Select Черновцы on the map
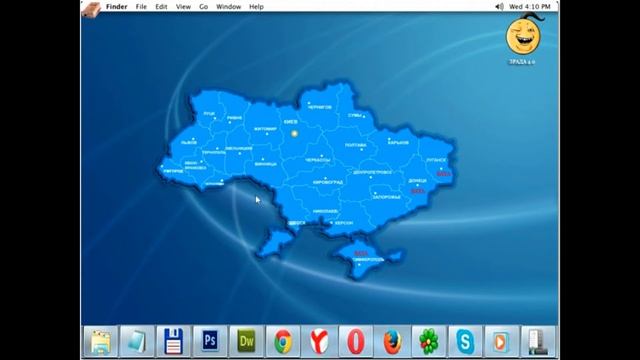640x360 pixels. pos(214,184)
